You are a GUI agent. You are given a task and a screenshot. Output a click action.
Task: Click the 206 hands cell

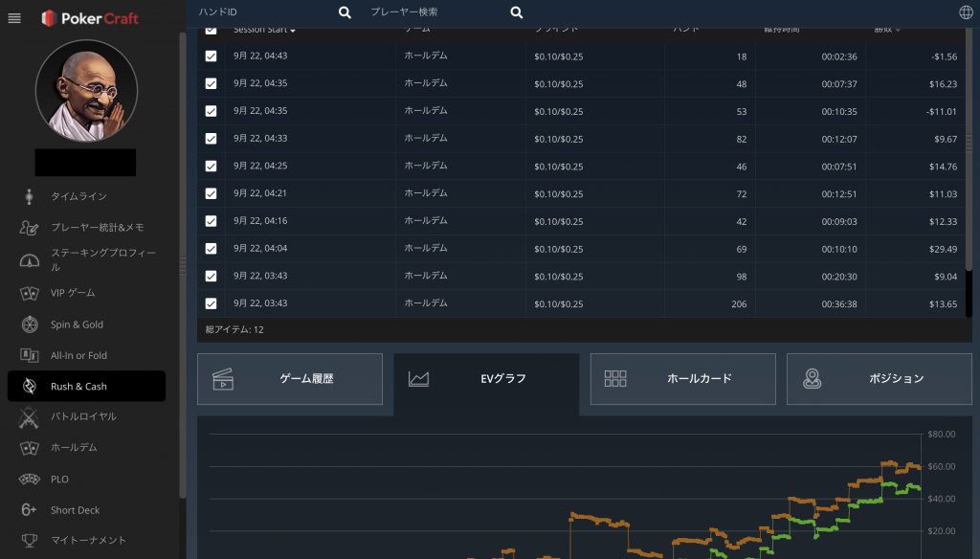point(739,303)
